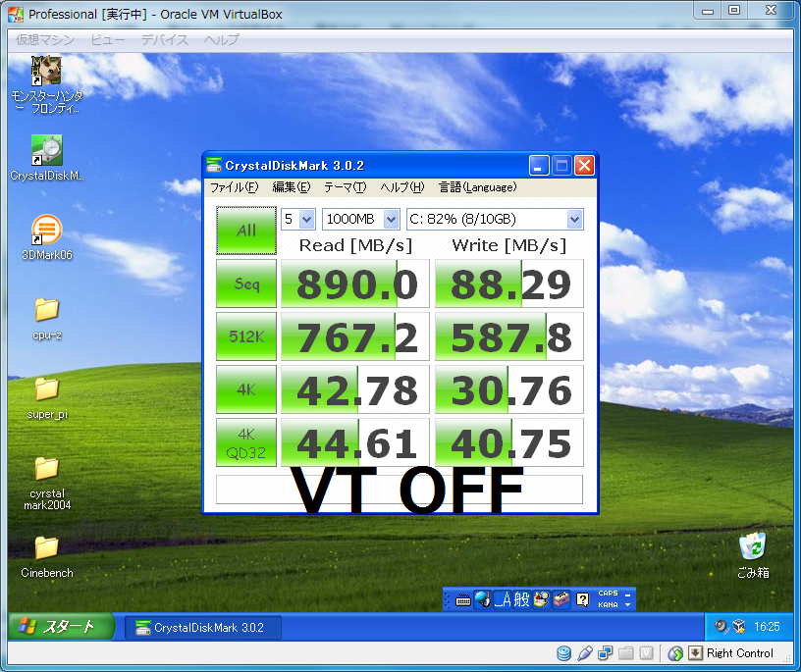This screenshot has width=801, height=672.
Task: Click the VirtualBox Guest Additions tray icon
Action: 739,627
